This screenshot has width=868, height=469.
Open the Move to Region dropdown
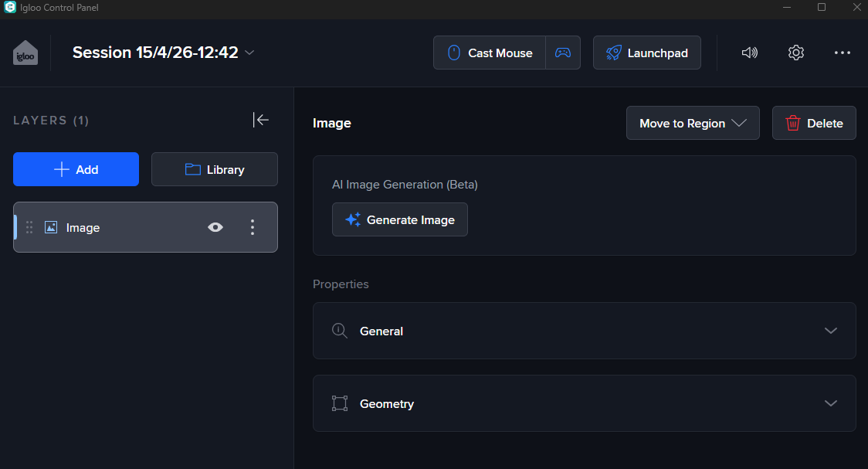693,123
